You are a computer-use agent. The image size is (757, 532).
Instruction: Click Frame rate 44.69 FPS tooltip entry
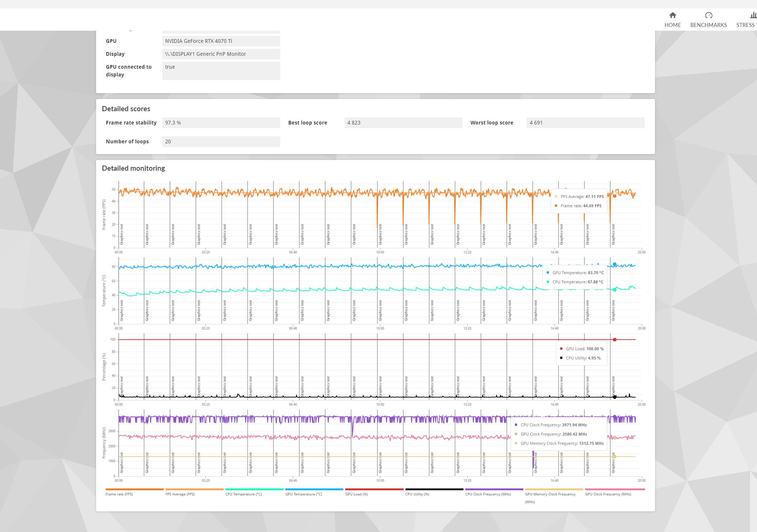[578, 206]
